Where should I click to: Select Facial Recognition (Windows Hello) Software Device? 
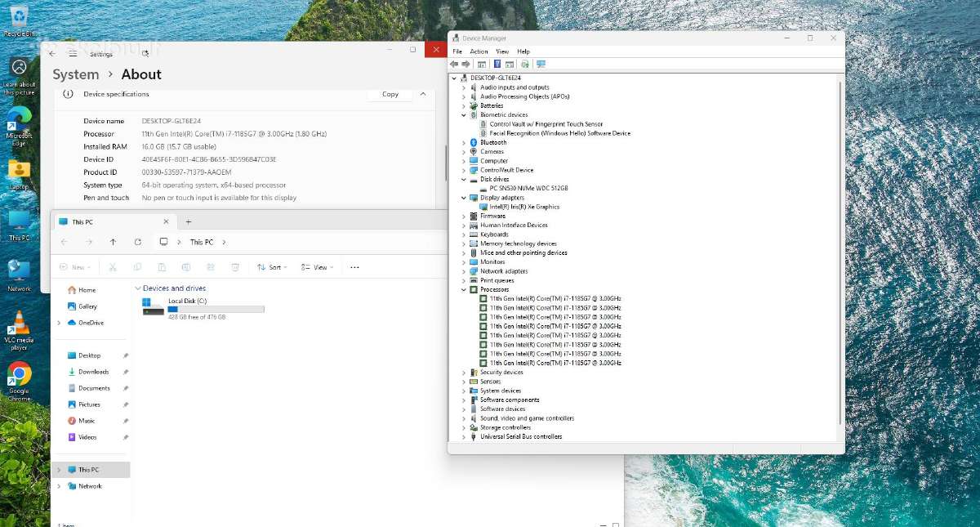click(x=560, y=133)
